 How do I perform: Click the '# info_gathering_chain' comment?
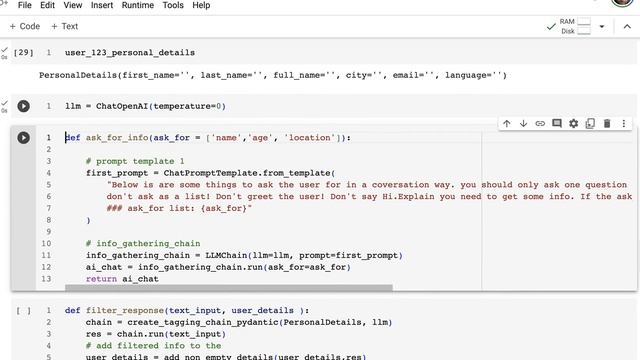pos(143,244)
